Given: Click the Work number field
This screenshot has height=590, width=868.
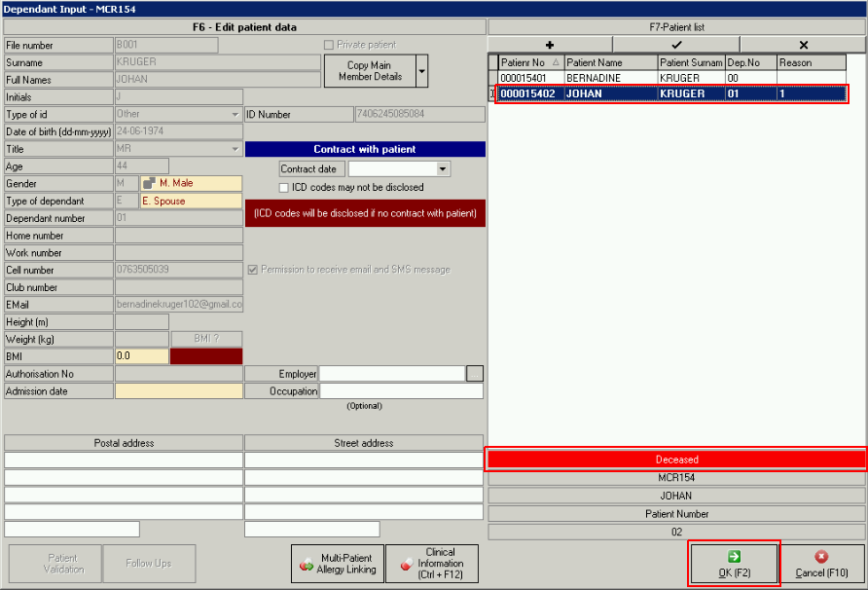Looking at the screenshot, I should [x=179, y=252].
